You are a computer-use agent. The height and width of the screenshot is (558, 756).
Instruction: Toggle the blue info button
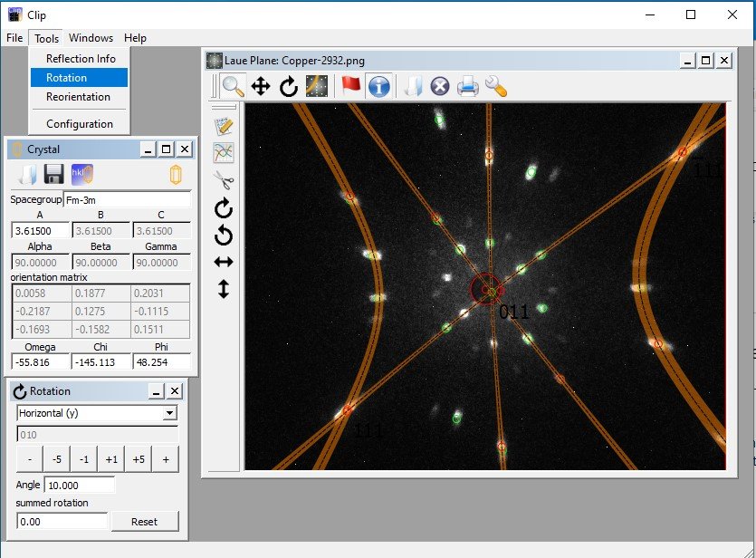(x=379, y=86)
